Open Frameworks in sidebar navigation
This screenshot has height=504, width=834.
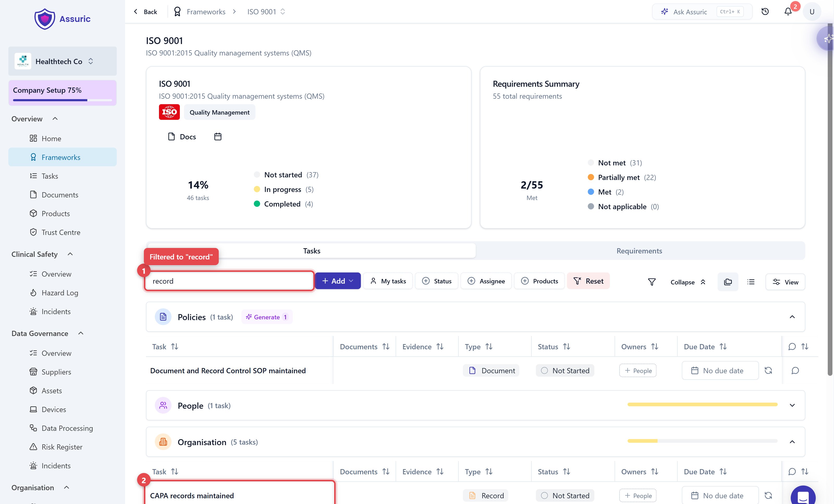click(62, 157)
